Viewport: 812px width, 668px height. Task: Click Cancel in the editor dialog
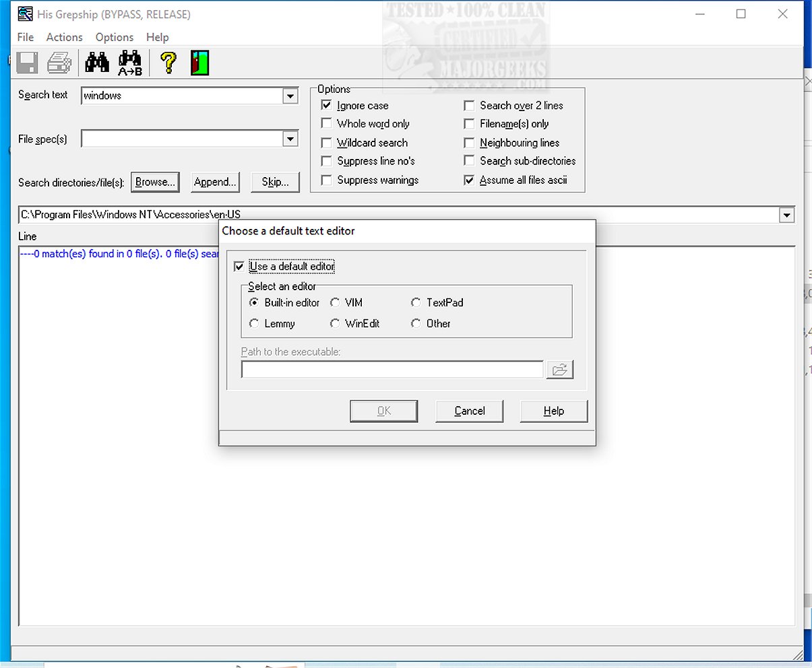pyautogui.click(x=470, y=411)
